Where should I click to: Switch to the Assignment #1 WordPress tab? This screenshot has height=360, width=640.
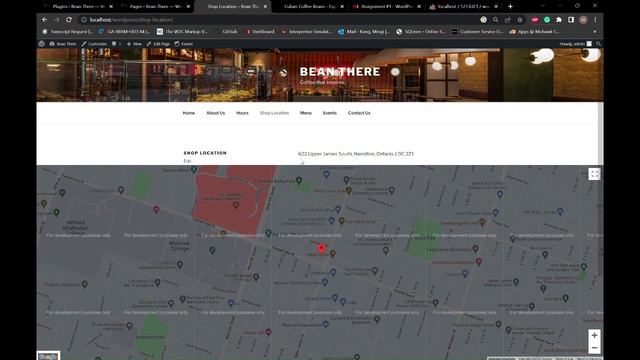pyautogui.click(x=386, y=7)
